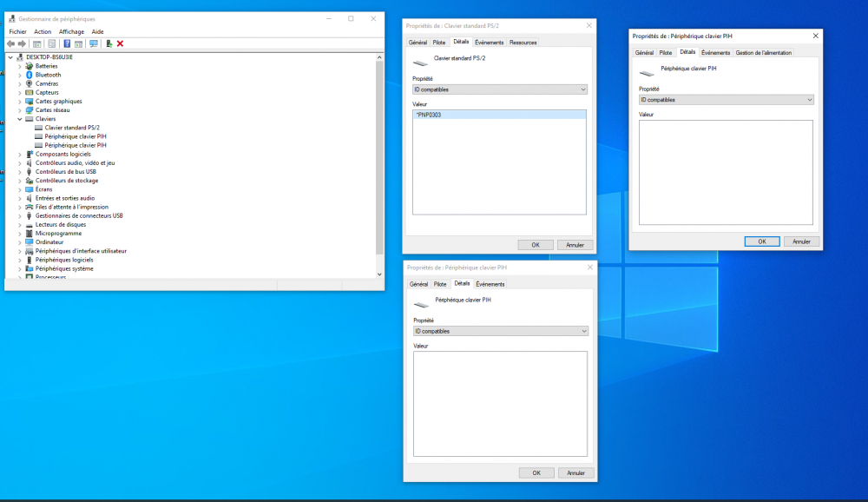The height and width of the screenshot is (502, 868).
Task: Open Properties via the toolbar properties icon
Action: point(51,43)
